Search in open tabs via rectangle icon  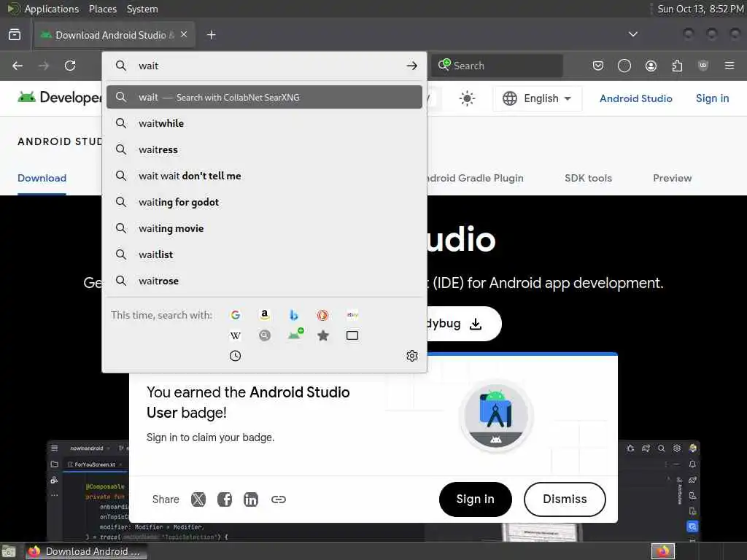[352, 335]
